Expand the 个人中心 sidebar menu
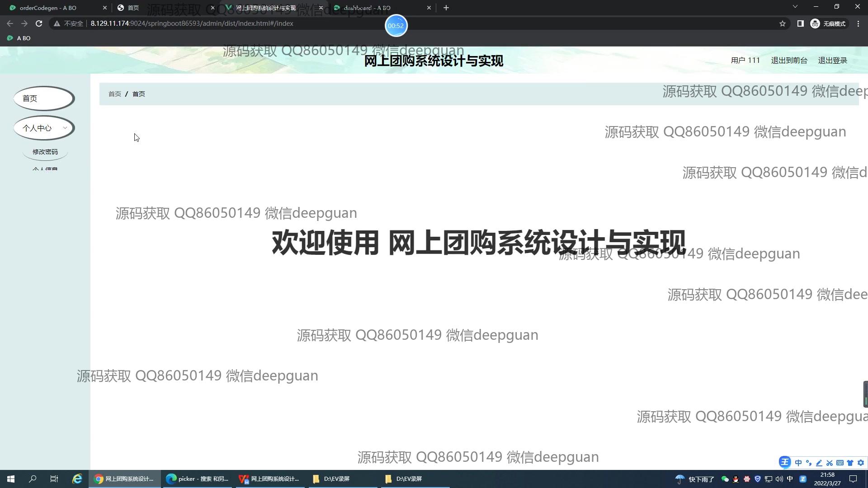Viewport: 868px width, 488px height. 44,128
